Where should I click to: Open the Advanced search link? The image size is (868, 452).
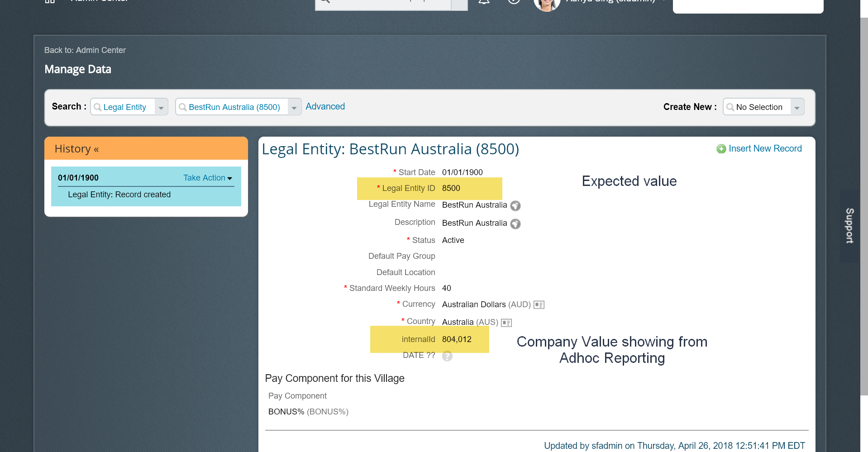pos(325,106)
